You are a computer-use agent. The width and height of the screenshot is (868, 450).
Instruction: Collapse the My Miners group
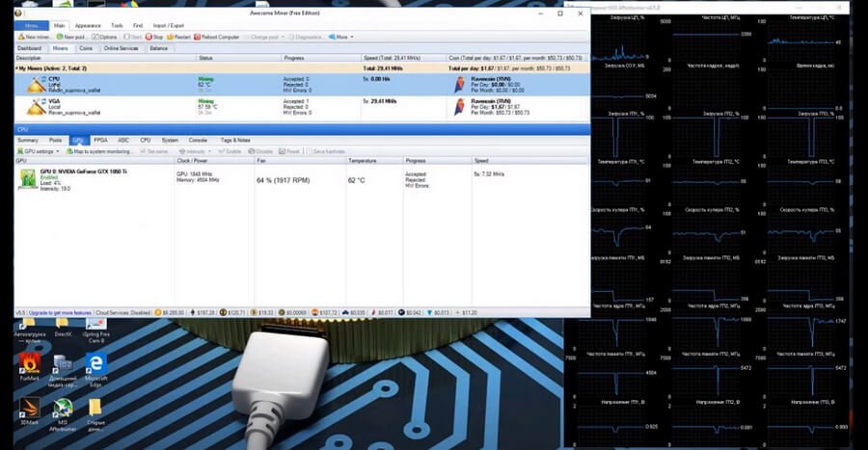click(16, 68)
